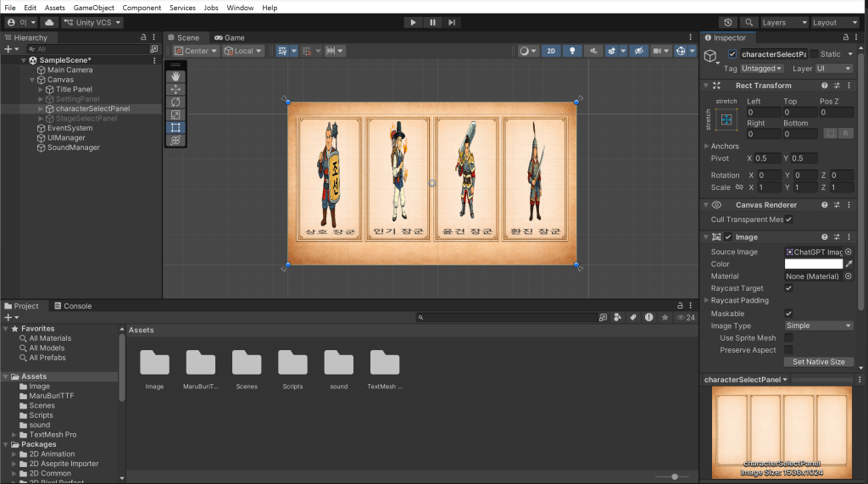Screen dimensions: 868x484
Task: Click the Pause button in top toolbar
Action: pos(432,23)
